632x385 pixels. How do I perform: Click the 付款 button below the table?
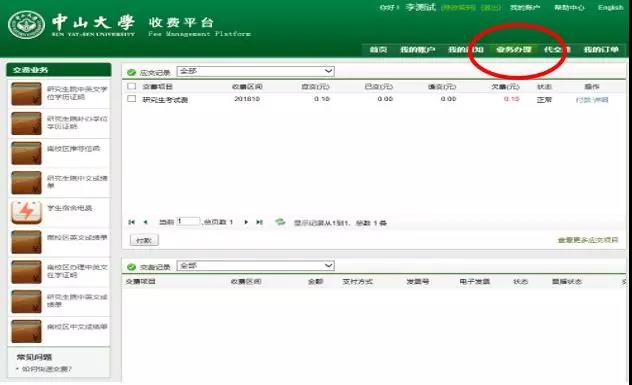(144, 240)
